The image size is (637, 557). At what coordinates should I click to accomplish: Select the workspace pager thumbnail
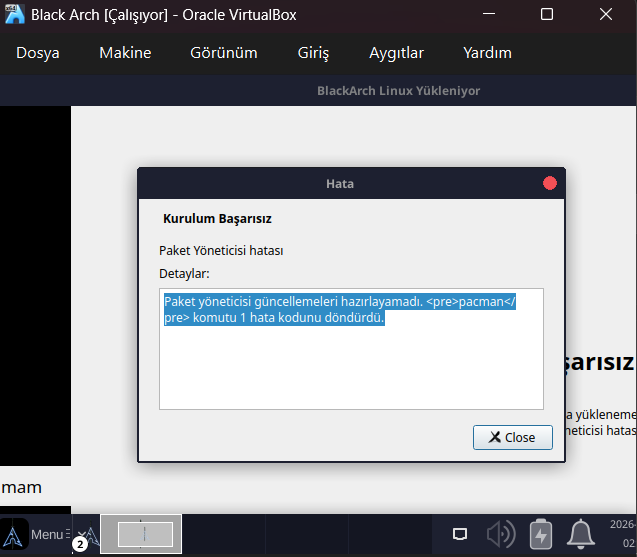click(141, 534)
